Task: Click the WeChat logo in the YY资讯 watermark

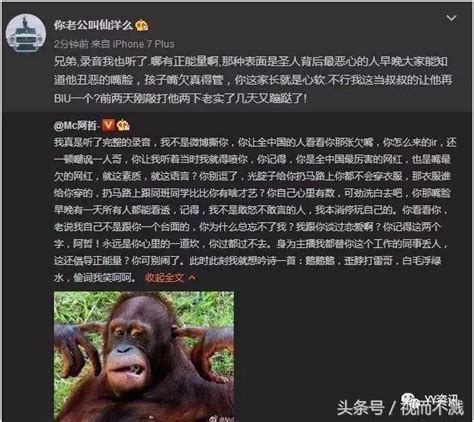Action: point(408,398)
